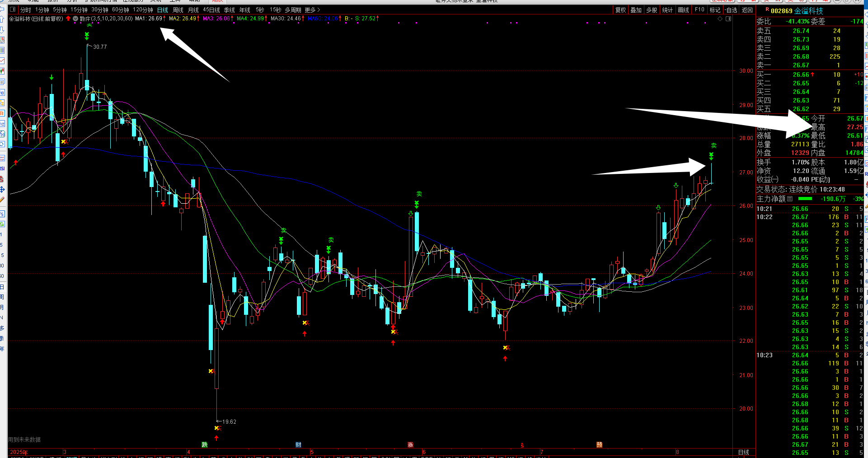Select the 5秒 period

point(260,10)
